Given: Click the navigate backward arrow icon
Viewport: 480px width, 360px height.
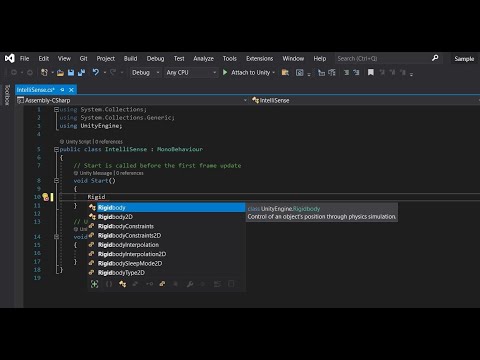Looking at the screenshot, I should (14, 72).
